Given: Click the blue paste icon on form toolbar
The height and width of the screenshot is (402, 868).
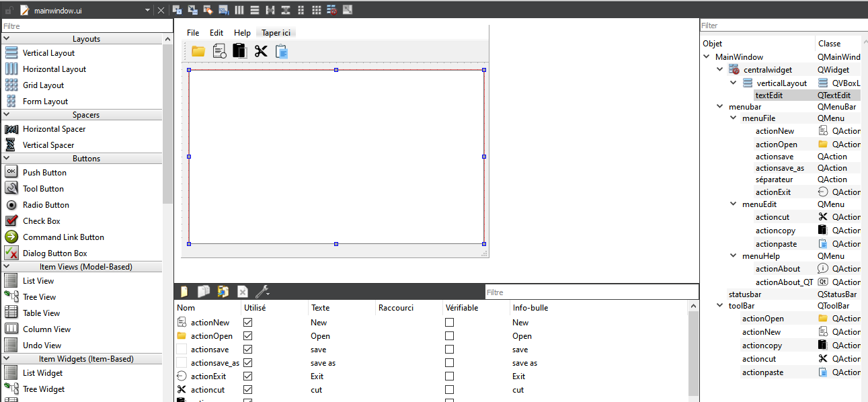Looking at the screenshot, I should [x=282, y=51].
